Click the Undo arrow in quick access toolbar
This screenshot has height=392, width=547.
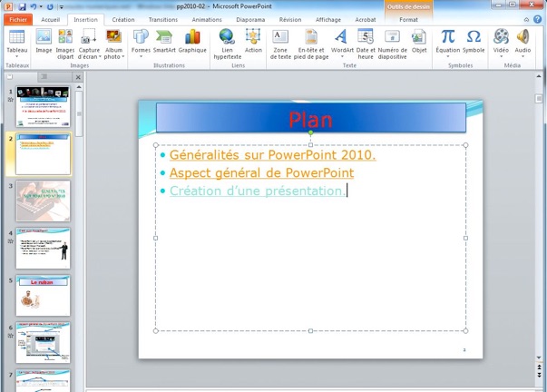34,6
